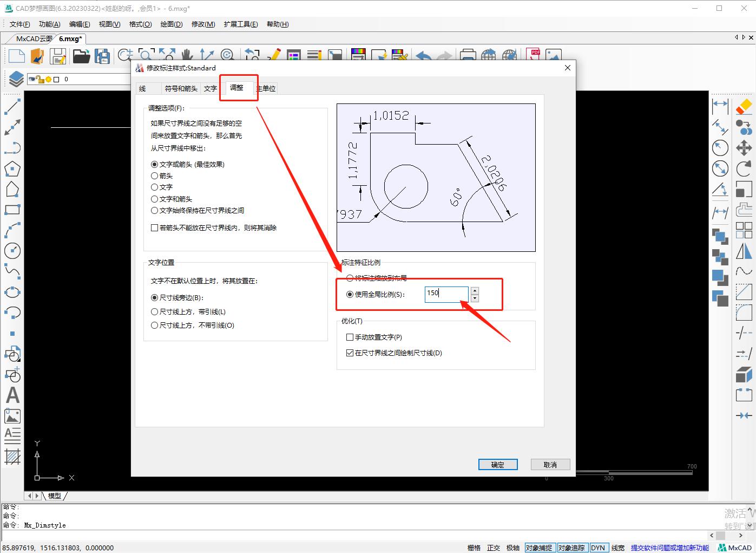This screenshot has height=553, width=756.
Task: Open the 提交软件问题或增加新功能 link
Action: (669, 548)
